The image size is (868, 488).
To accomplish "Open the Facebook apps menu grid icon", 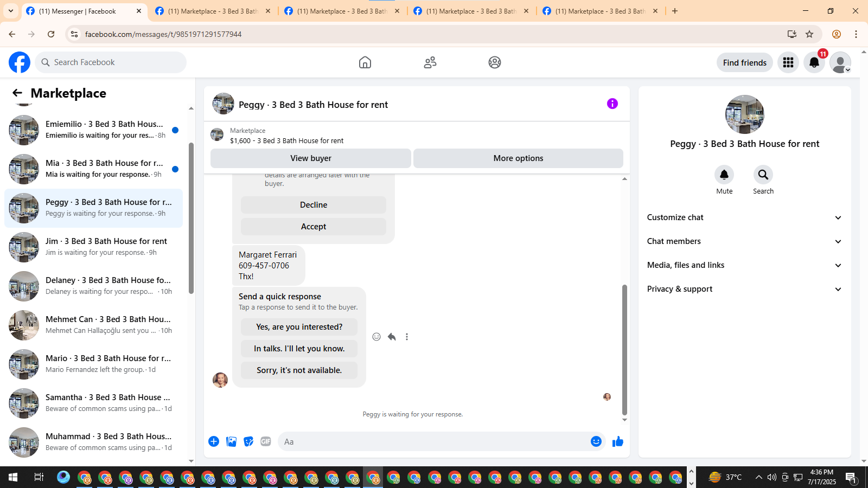I will point(788,62).
